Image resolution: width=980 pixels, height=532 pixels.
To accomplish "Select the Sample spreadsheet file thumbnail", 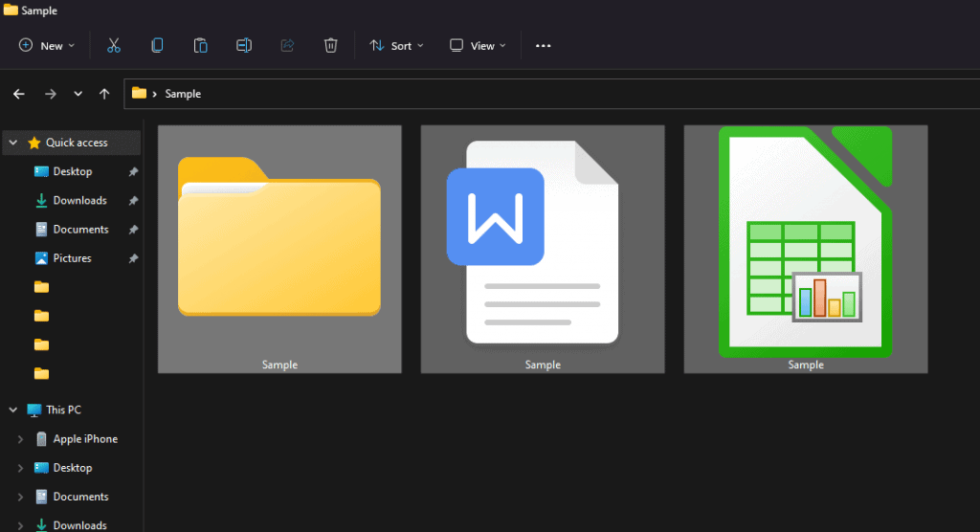I will click(x=805, y=249).
